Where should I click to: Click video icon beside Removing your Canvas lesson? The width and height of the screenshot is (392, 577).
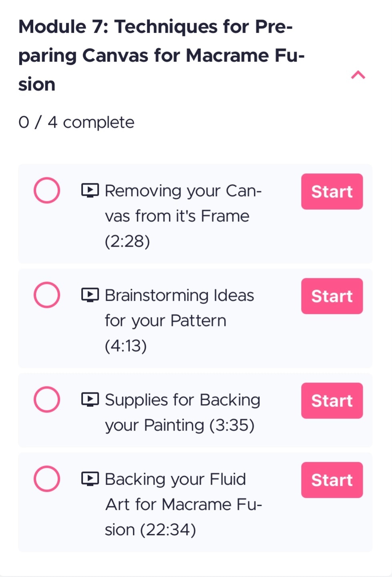point(90,190)
